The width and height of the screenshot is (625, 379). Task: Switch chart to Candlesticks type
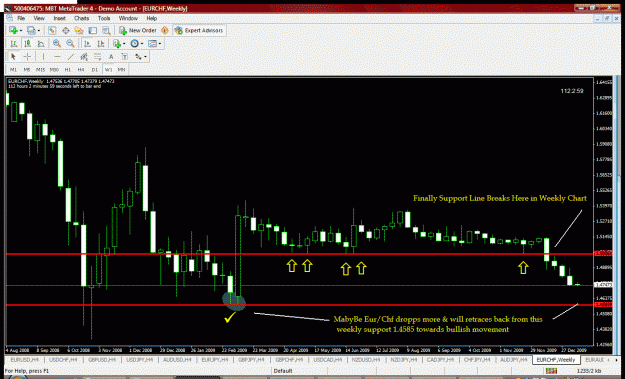pyautogui.click(x=28, y=43)
